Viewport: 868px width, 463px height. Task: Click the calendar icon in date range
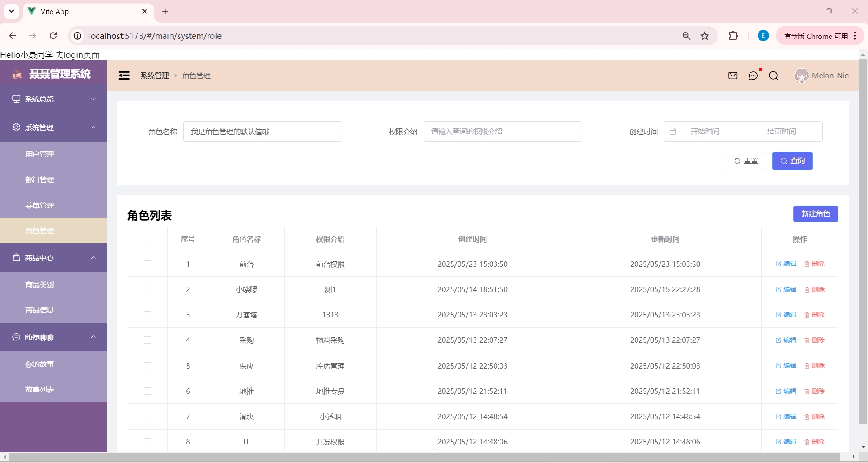pos(673,132)
